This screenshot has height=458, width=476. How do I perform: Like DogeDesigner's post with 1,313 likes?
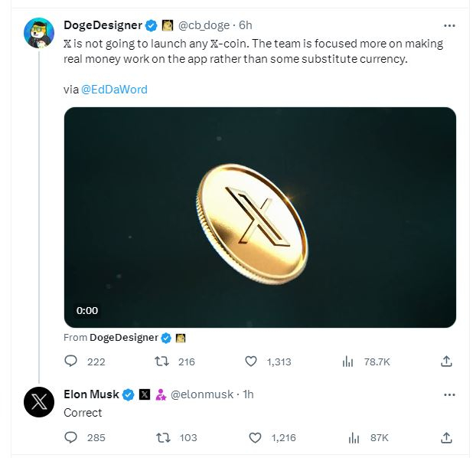click(251, 361)
